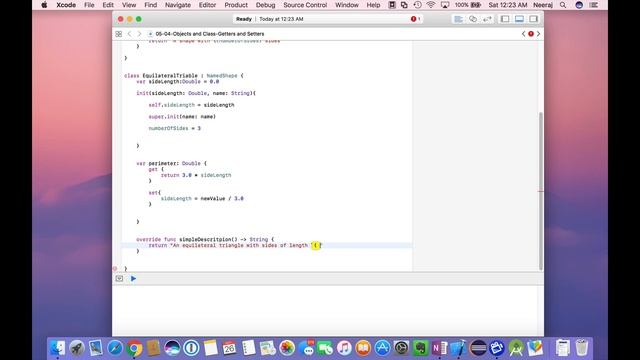The image size is (640, 360).
Task: Open the Source Control menu
Action: [x=305, y=5]
